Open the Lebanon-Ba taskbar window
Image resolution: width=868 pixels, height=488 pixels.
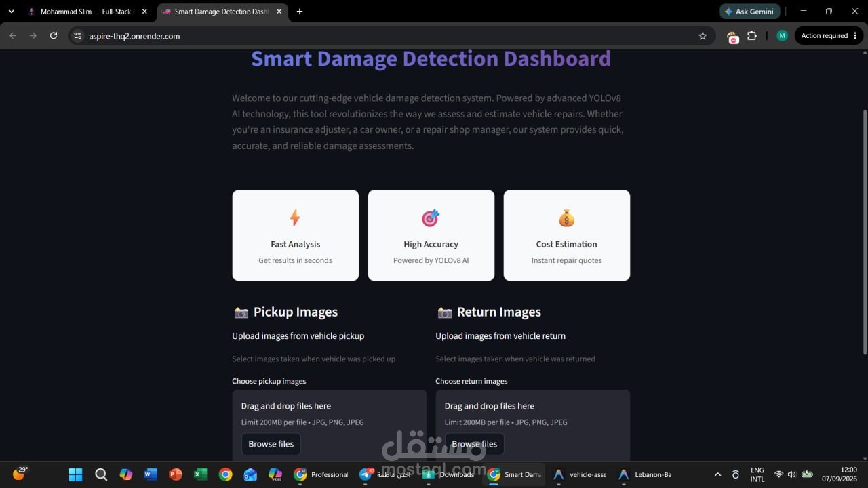pyautogui.click(x=646, y=474)
